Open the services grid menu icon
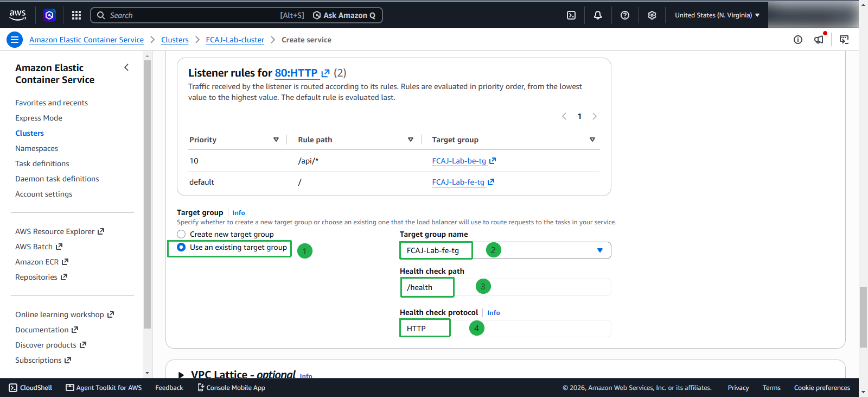Image resolution: width=868 pixels, height=397 pixels. pyautogui.click(x=76, y=15)
